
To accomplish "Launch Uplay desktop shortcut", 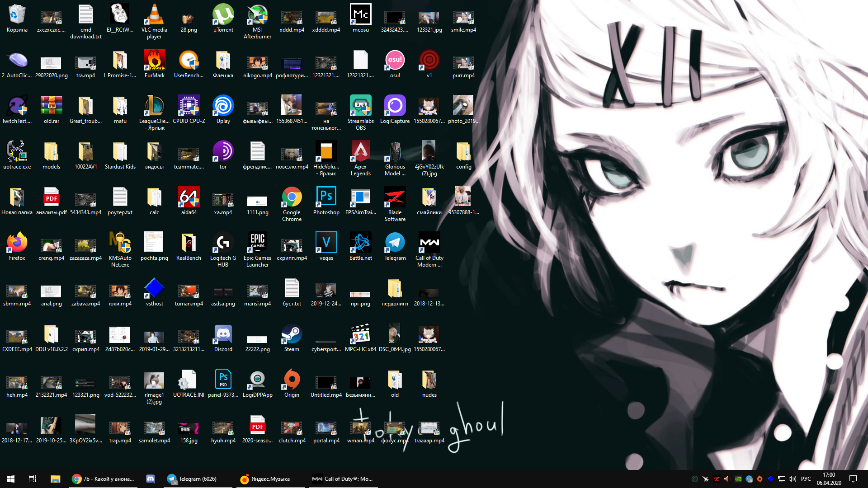I will tap(223, 110).
